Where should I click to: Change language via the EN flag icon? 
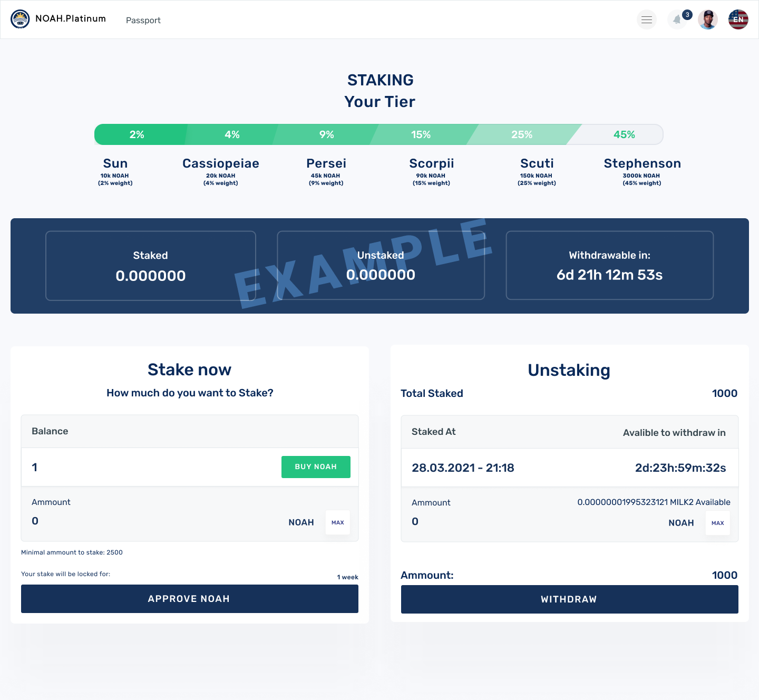point(738,20)
